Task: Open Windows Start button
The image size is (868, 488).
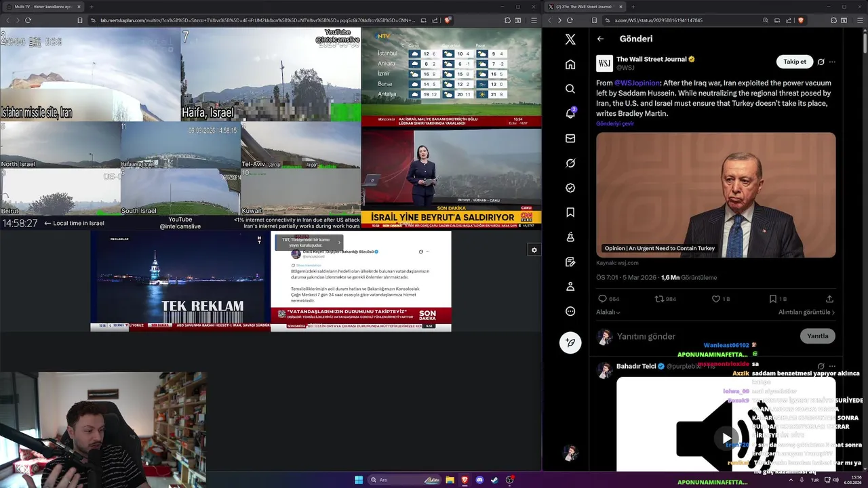Action: coord(359,480)
